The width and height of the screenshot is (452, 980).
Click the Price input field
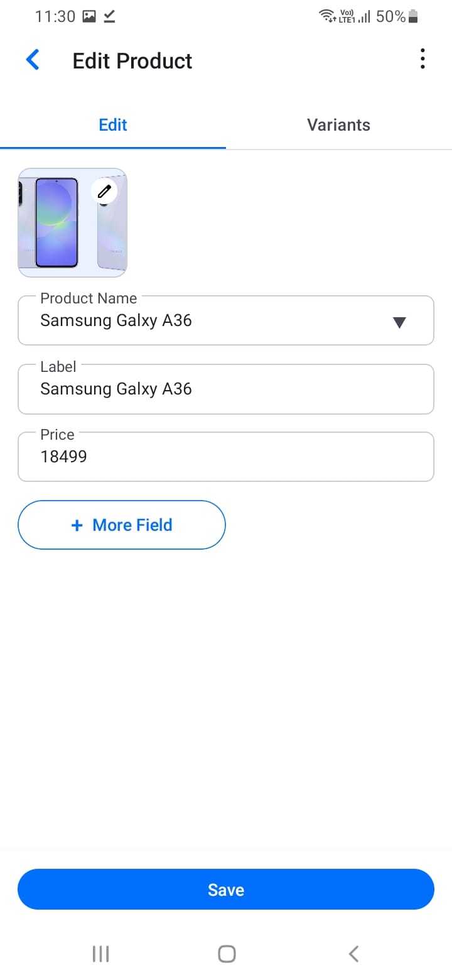(226, 457)
